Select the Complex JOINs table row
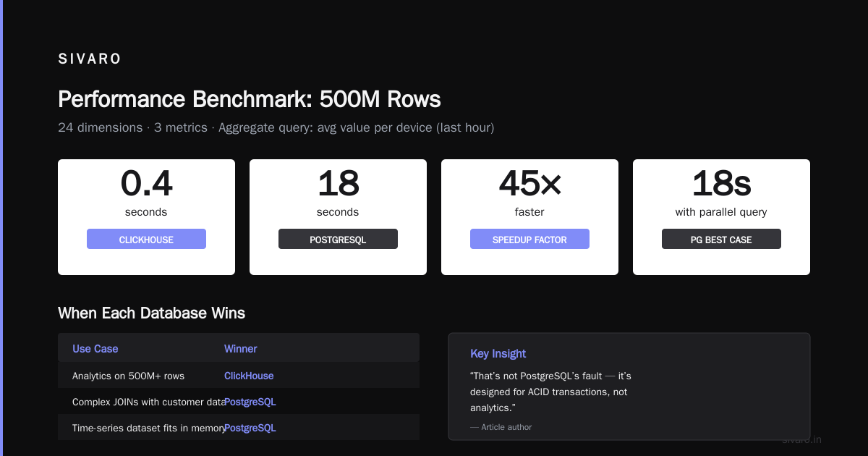868x456 pixels. (239, 402)
